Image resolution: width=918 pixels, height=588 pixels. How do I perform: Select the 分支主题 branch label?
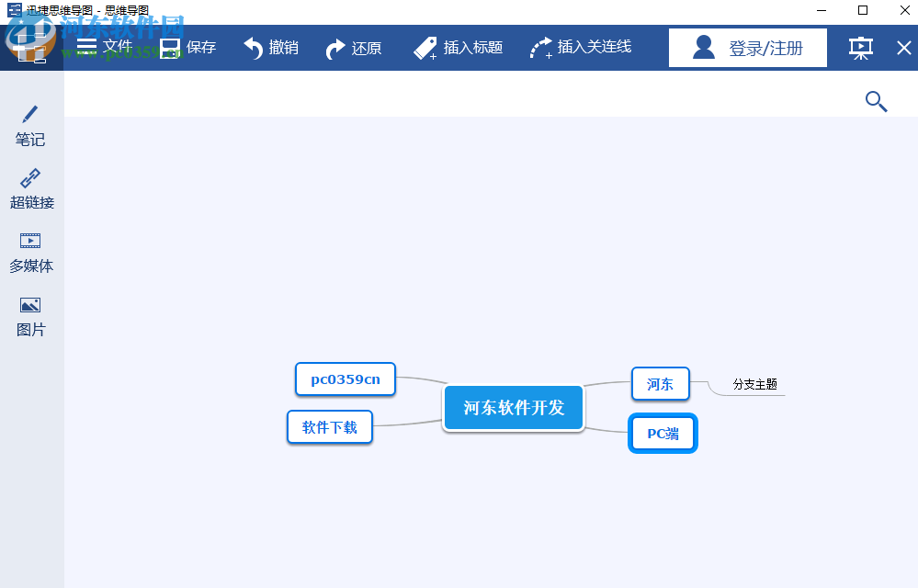tap(756, 385)
